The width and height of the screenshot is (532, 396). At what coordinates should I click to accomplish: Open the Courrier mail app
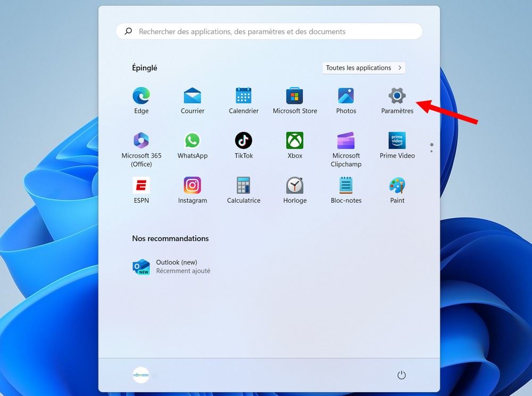pos(193,101)
